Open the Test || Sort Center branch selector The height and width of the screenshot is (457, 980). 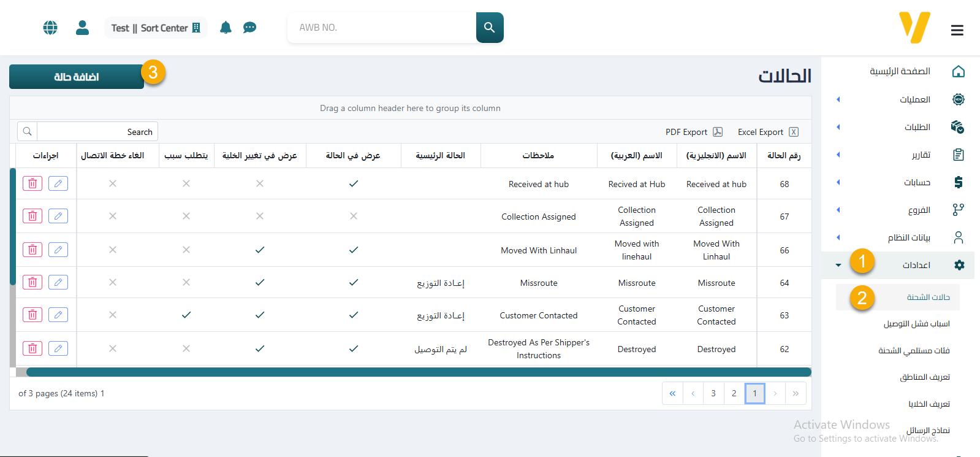point(156,28)
